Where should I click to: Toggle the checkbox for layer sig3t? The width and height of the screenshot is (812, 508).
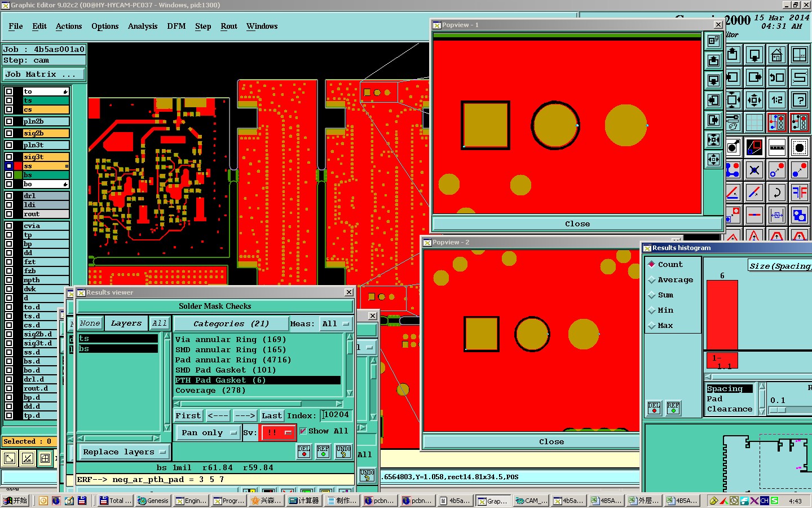pos(9,157)
